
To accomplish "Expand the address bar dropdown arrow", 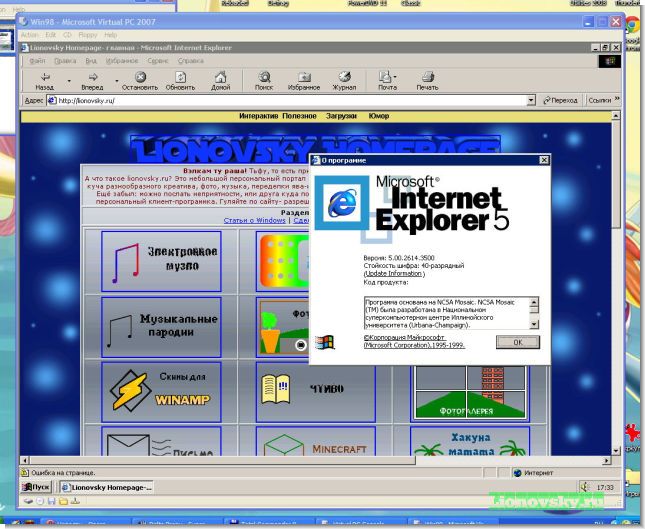I will pyautogui.click(x=531, y=100).
